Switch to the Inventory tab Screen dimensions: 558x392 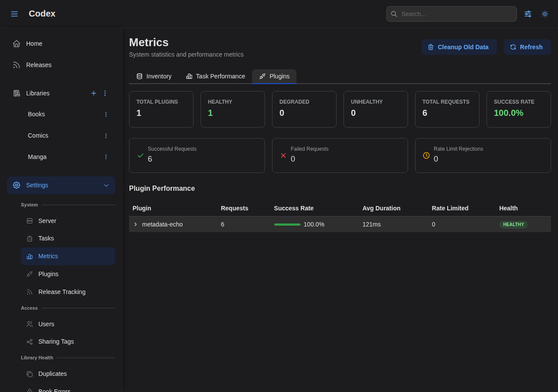pyautogui.click(x=154, y=76)
